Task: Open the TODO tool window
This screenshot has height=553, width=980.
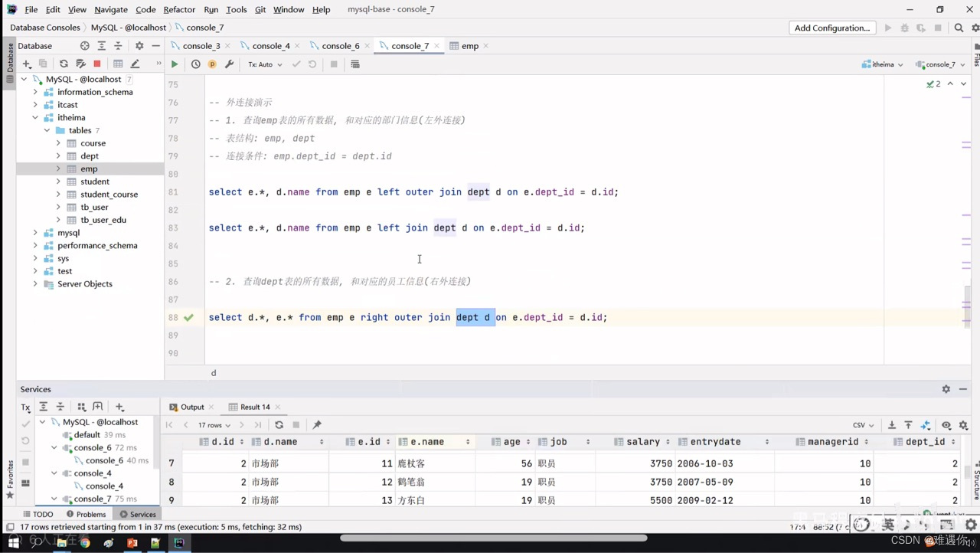Action: click(x=38, y=514)
